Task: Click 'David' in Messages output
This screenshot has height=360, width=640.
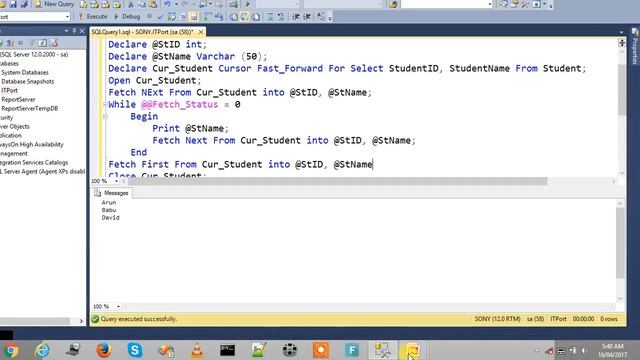Action: [x=110, y=218]
